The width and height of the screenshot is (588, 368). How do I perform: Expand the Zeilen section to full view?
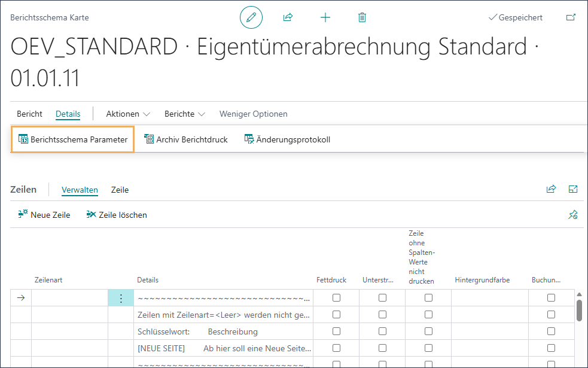click(573, 189)
